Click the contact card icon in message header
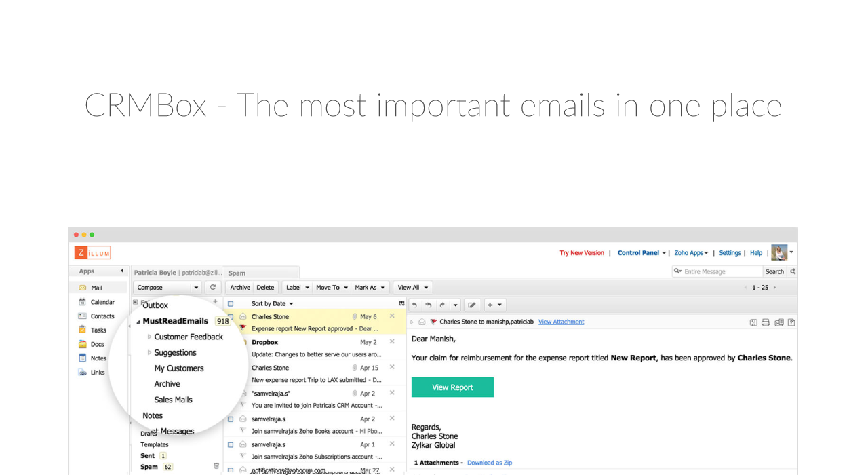Image resolution: width=868 pixels, height=475 pixels. 779,322
